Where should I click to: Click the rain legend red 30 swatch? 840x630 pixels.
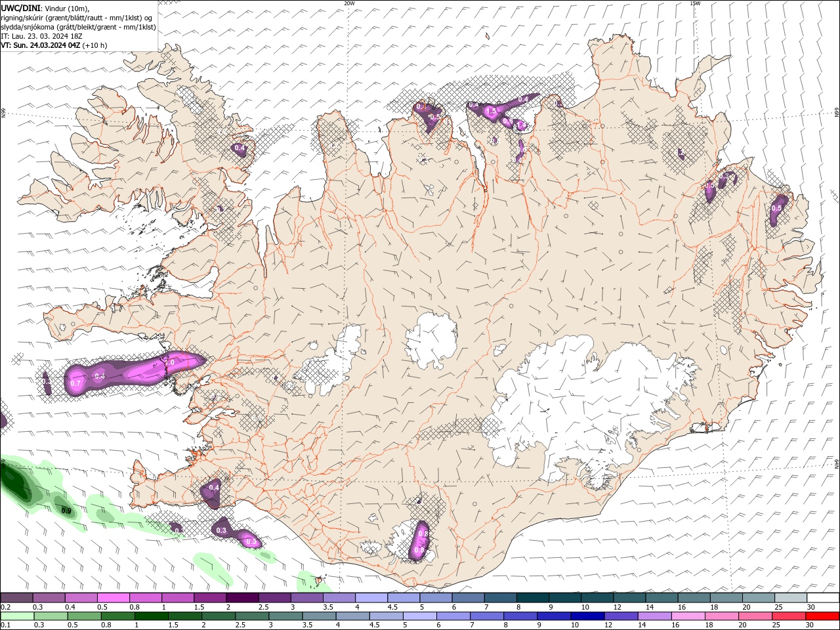pyautogui.click(x=823, y=616)
